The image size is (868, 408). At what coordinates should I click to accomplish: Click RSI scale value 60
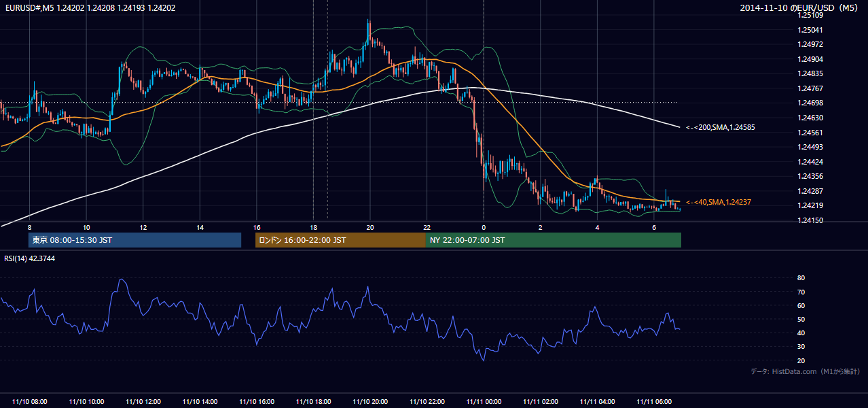[801, 305]
